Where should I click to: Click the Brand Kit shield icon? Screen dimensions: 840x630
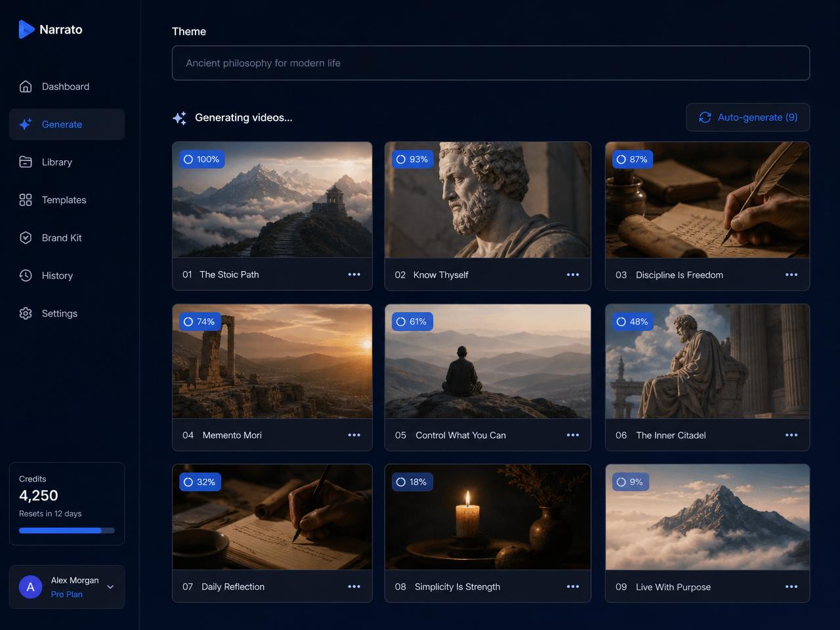click(x=26, y=238)
